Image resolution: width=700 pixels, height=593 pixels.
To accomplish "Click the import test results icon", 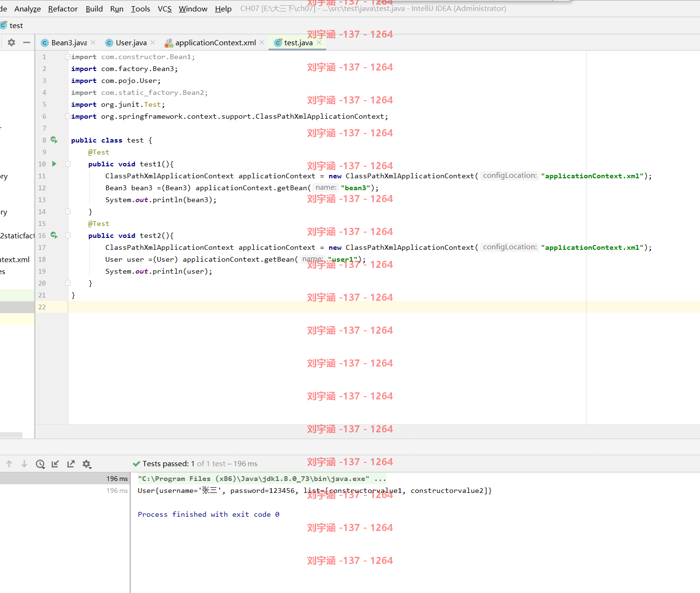I will pos(55,464).
